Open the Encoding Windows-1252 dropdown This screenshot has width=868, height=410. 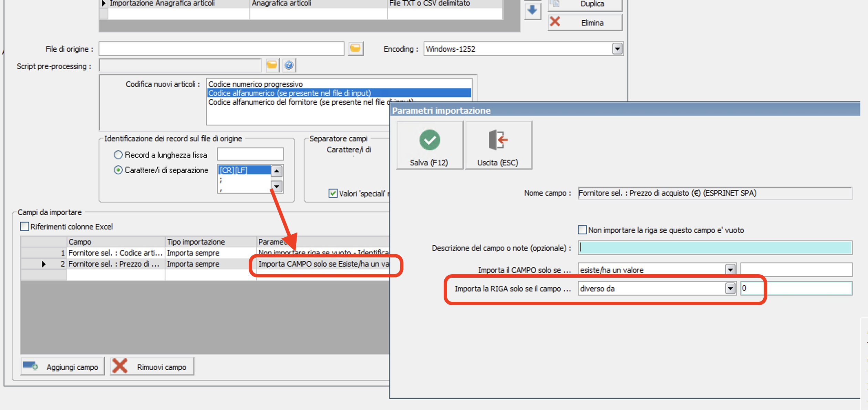click(617, 49)
